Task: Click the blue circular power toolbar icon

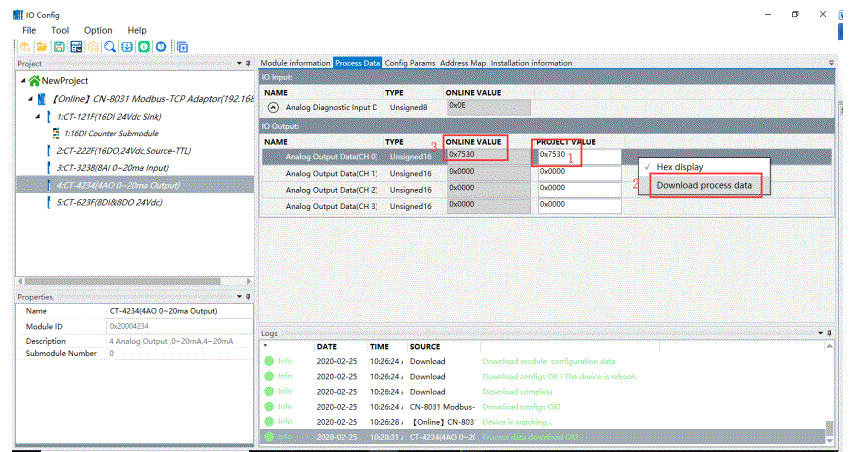Action: tap(161, 47)
